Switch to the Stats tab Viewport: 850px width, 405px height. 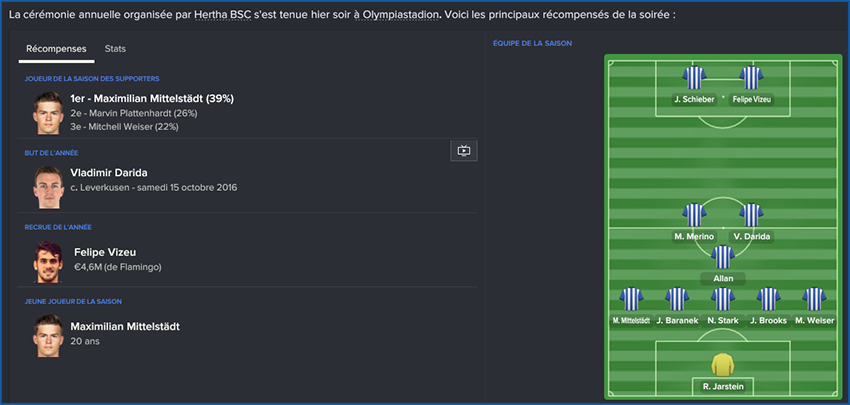tap(115, 48)
